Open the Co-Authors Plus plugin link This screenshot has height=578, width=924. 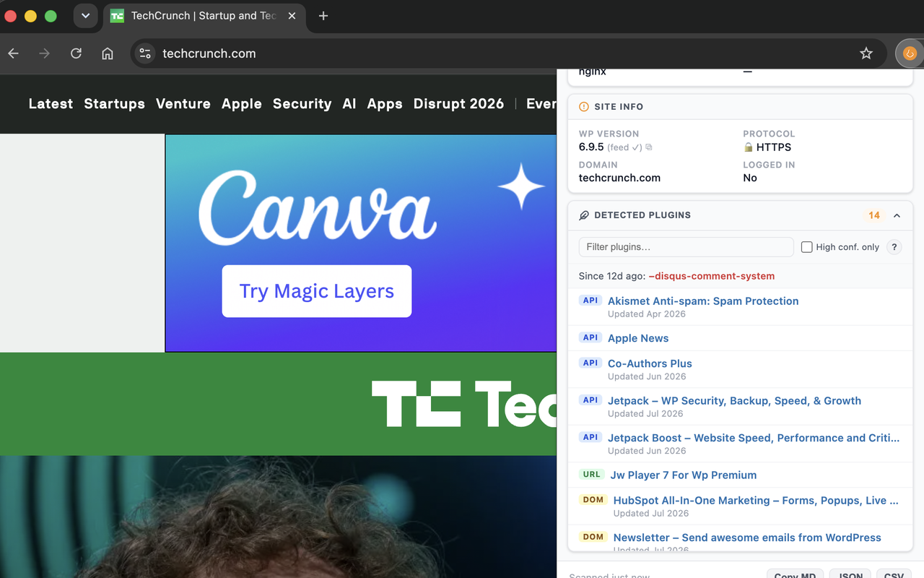tap(650, 363)
